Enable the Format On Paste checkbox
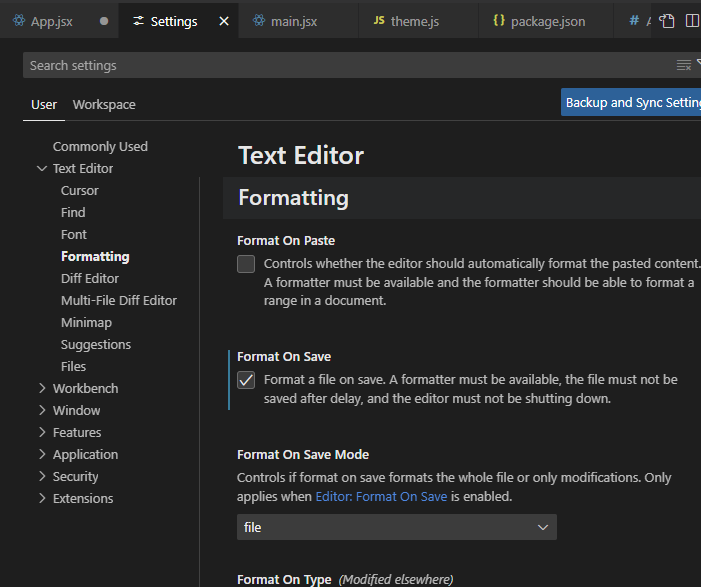 pos(246,264)
